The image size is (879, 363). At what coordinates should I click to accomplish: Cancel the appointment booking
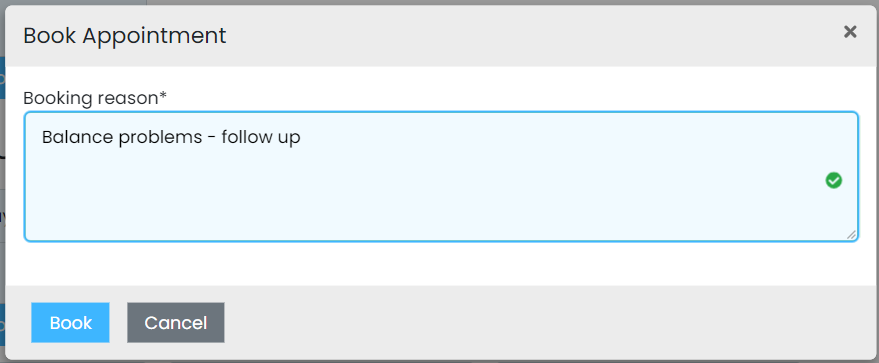176,323
